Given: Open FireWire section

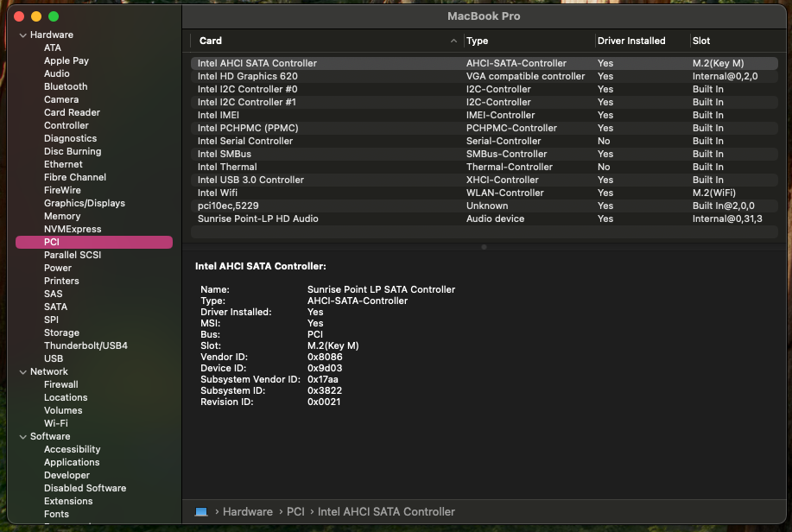Looking at the screenshot, I should (62, 190).
